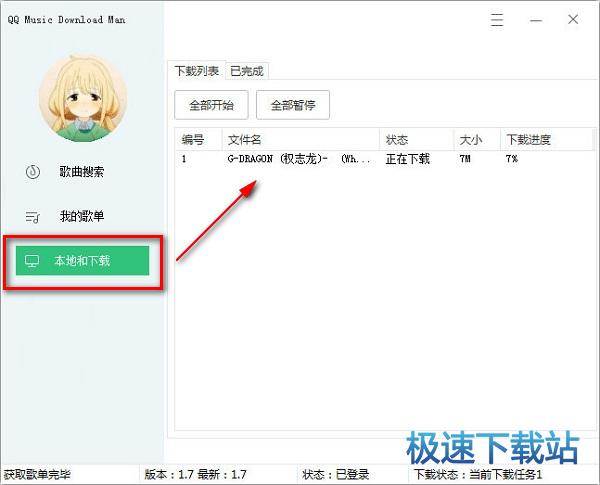Click 版本：1.7 最新：1.7 in status bar
The width and height of the screenshot is (600, 485).
click(196, 475)
